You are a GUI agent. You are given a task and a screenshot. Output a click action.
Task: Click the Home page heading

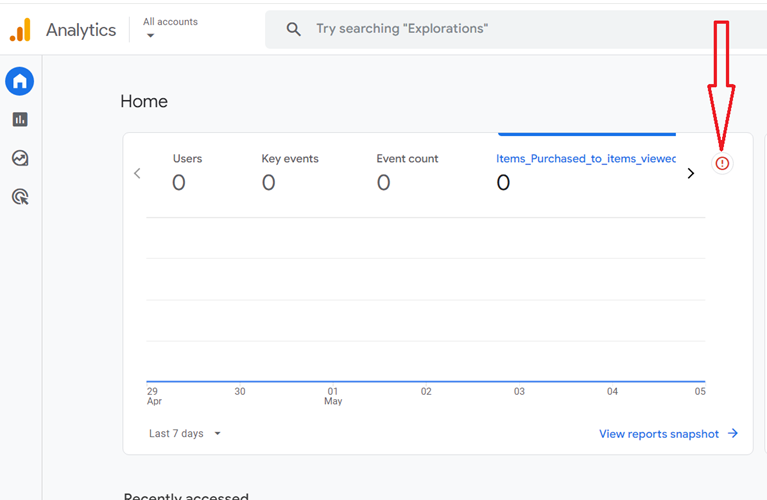(144, 101)
